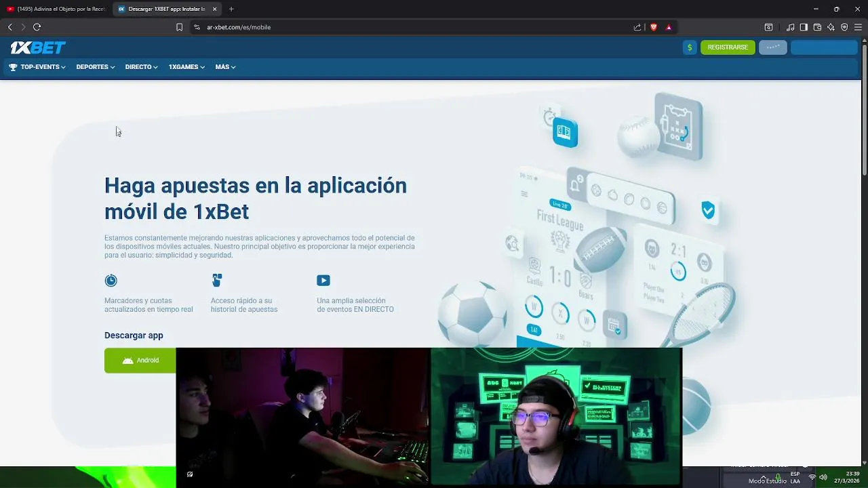
Task: Open a new tab with plus button
Action: pyautogui.click(x=231, y=9)
